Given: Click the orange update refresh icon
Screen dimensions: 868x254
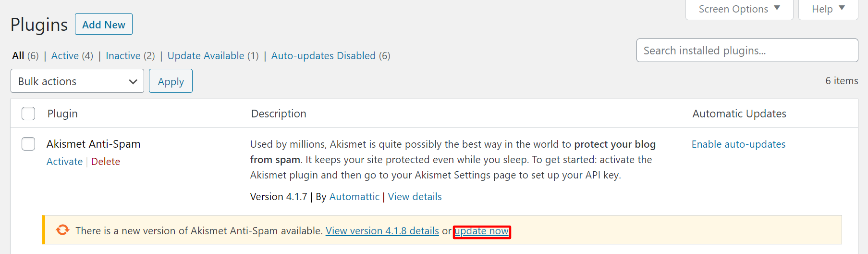Looking at the screenshot, I should pos(62,230).
